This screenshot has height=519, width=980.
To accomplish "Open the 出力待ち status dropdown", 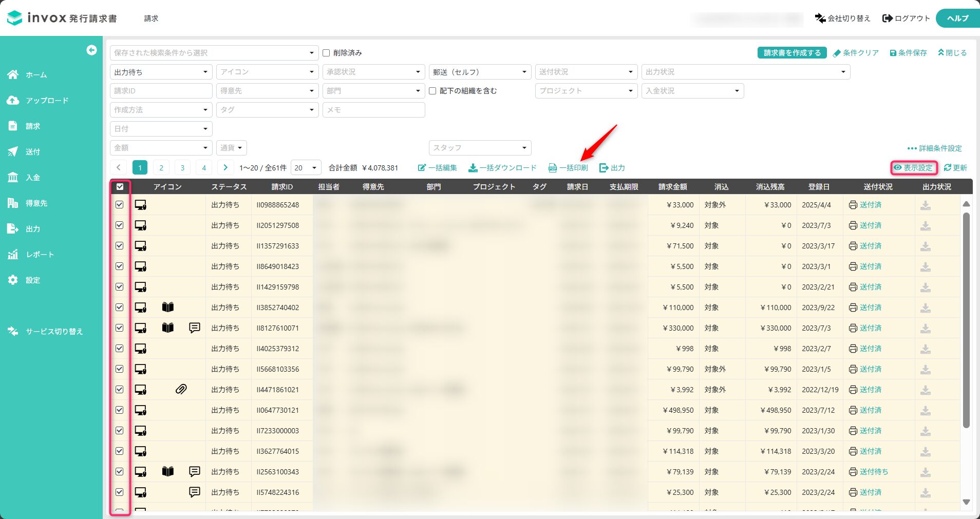I will 161,72.
